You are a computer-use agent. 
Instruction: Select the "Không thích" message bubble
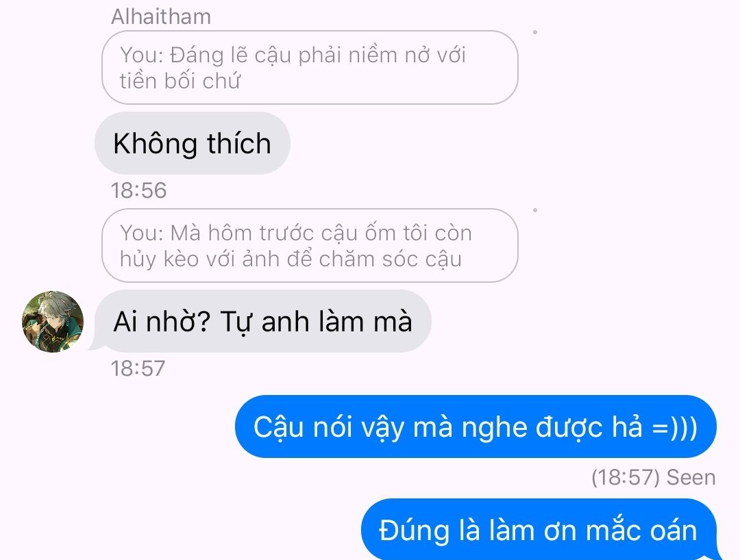pos(193,143)
